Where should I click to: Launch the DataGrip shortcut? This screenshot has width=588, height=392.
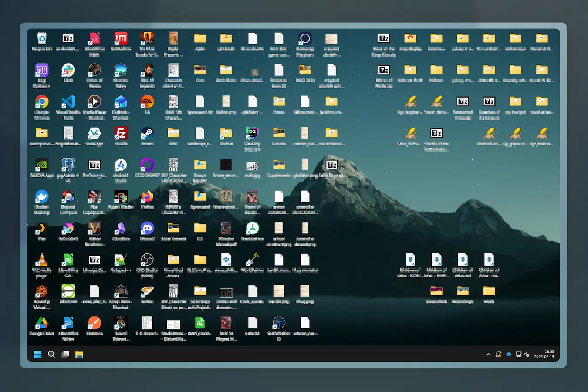tap(252, 133)
